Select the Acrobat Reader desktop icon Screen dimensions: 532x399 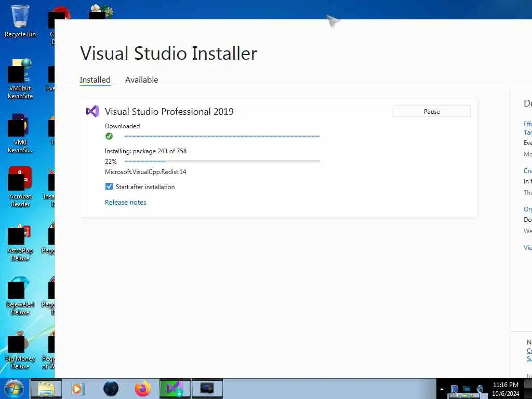[20, 187]
